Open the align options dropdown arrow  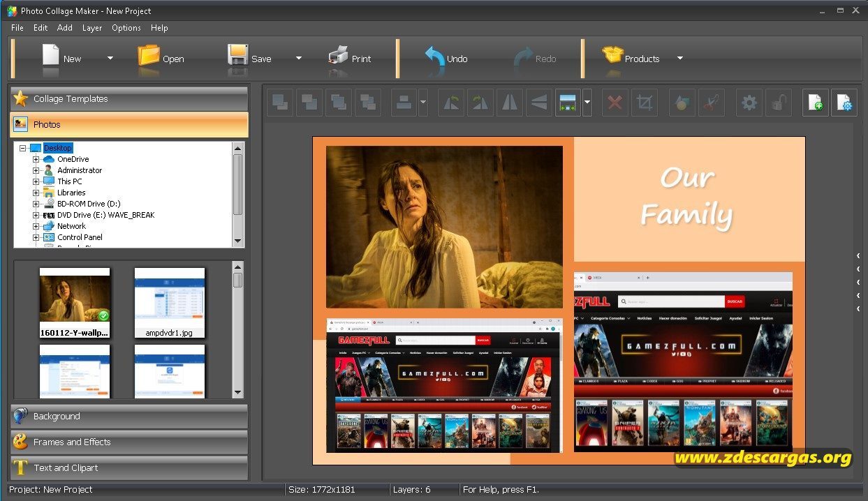422,103
